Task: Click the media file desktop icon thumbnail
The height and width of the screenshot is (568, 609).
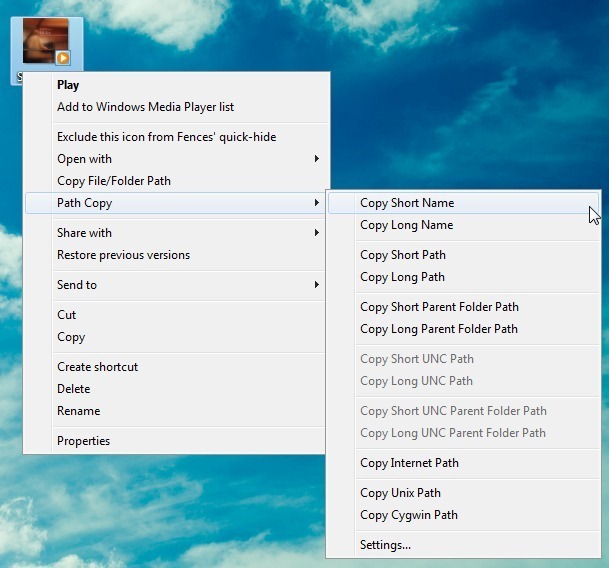Action: 46,41
